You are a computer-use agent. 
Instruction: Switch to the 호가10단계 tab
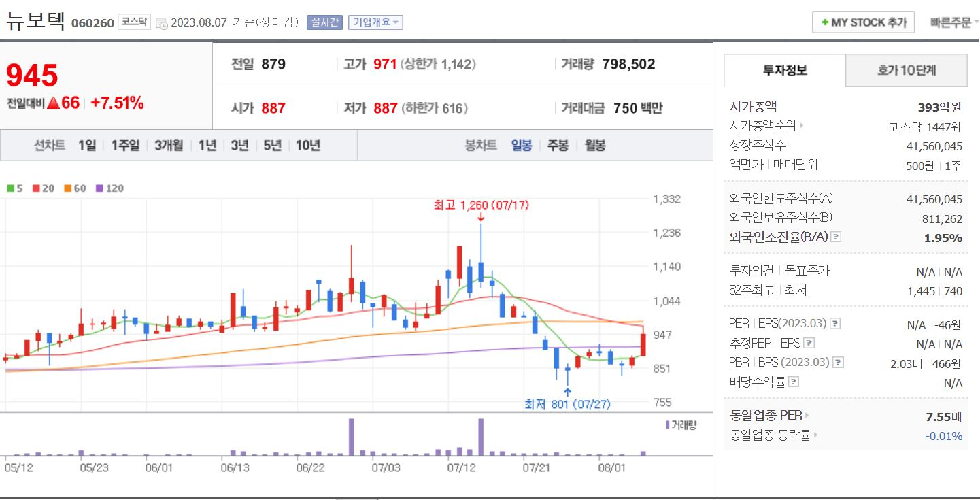pyautogui.click(x=907, y=70)
